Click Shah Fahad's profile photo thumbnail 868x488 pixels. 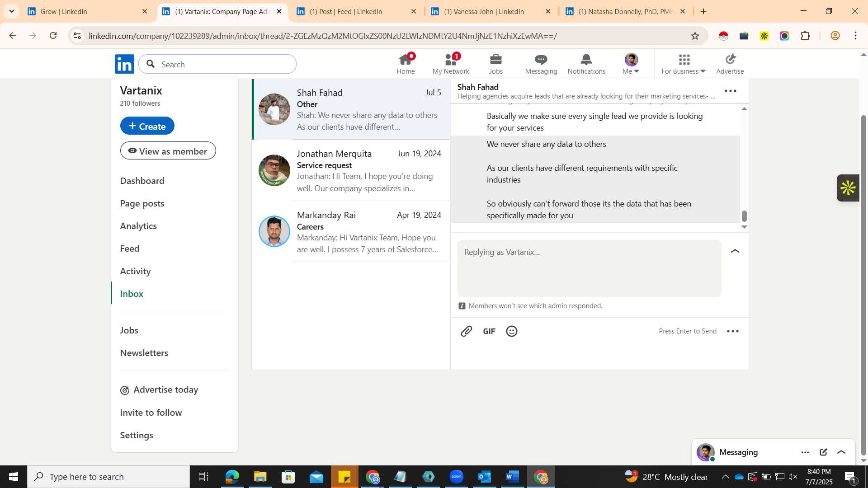[x=274, y=109]
